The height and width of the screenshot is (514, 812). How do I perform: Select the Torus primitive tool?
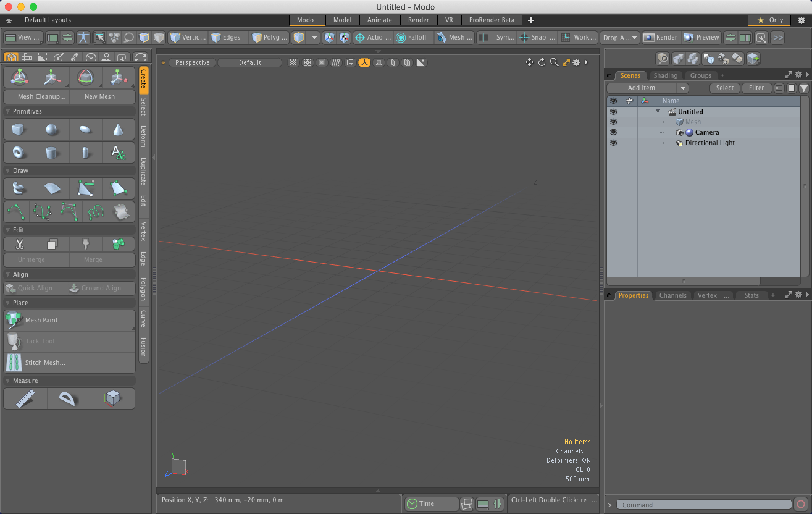[19, 153]
